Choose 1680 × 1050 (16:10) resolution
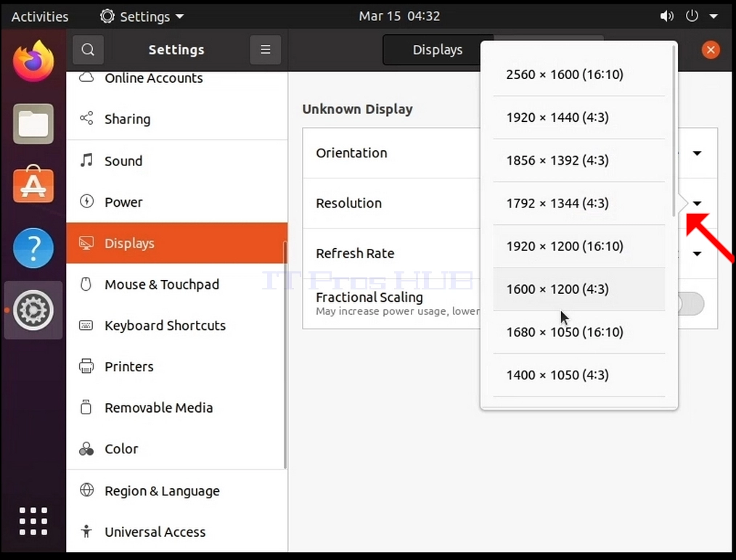Viewport: 736px width, 560px height. tap(578, 332)
